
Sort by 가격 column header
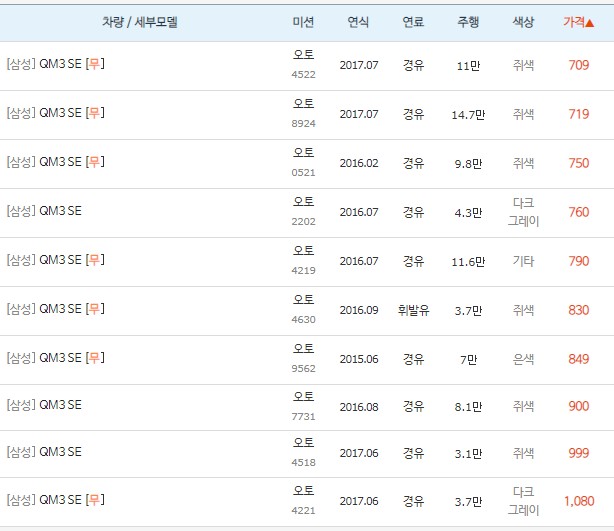click(578, 22)
